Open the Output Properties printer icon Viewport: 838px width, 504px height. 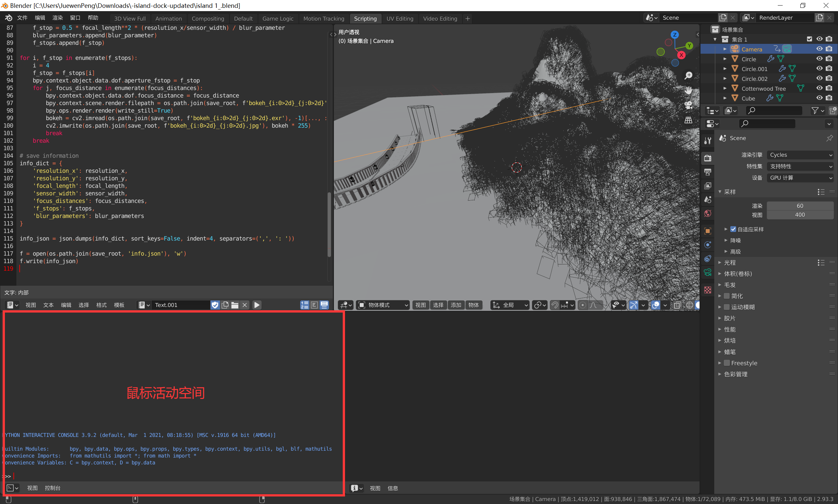click(x=708, y=172)
